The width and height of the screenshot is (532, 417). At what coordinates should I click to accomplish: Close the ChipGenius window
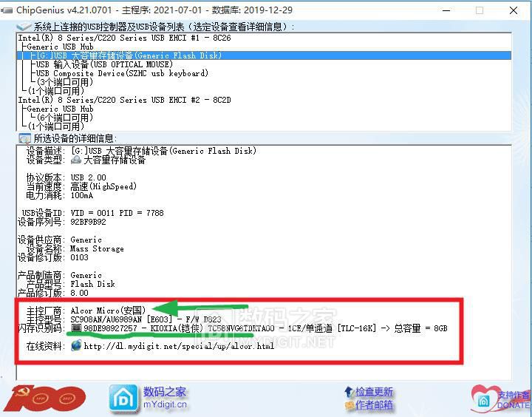tap(514, 10)
